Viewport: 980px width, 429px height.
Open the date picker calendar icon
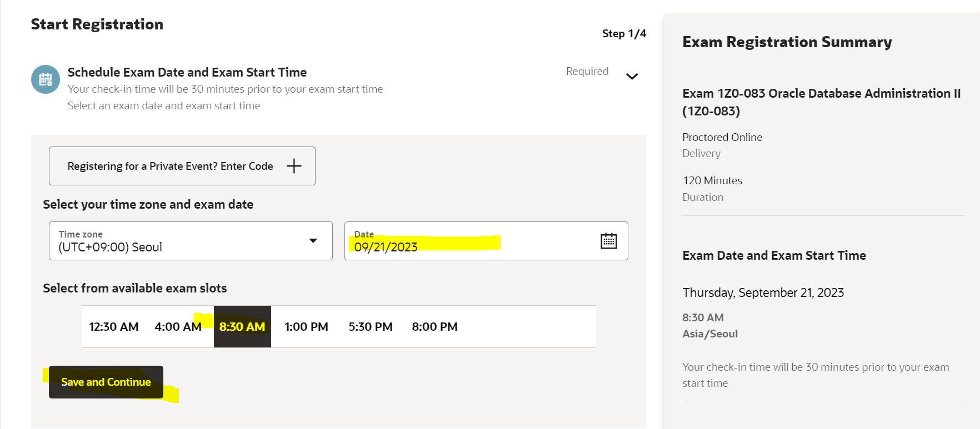click(x=609, y=241)
